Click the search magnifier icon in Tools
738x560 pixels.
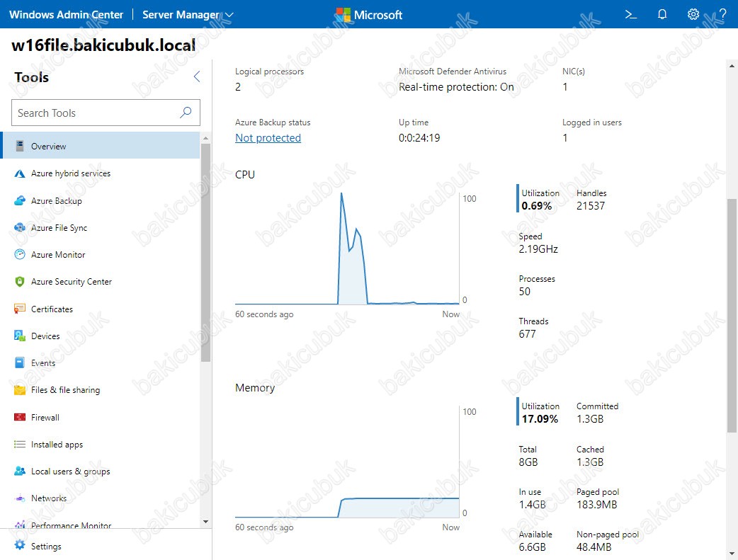186,113
